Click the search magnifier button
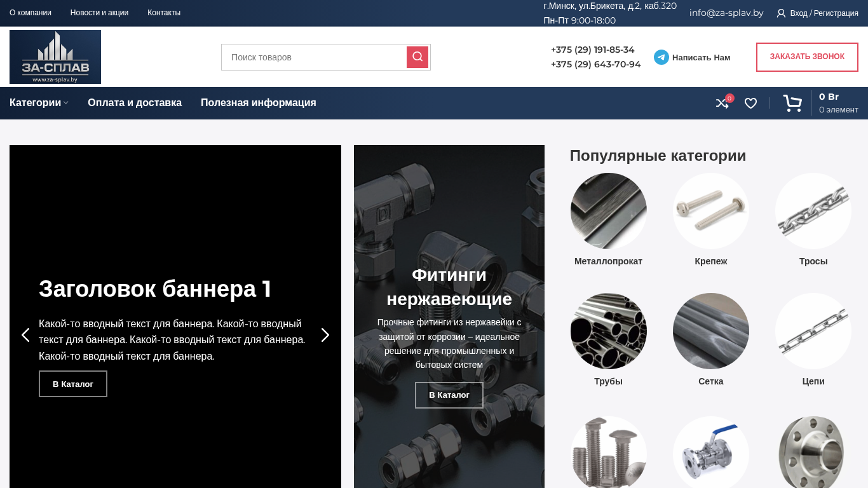Viewport: 868px width, 488px height. (417, 57)
